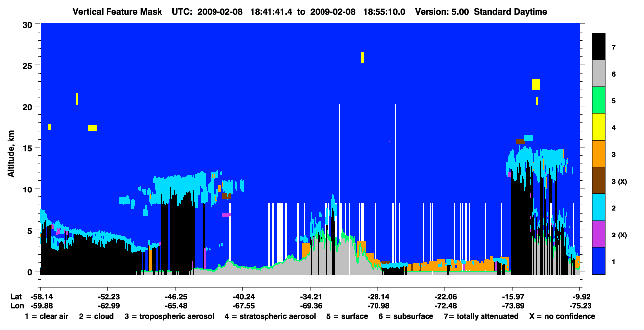Click legend text '3 = tropospheric aerosol'

[x=169, y=316]
